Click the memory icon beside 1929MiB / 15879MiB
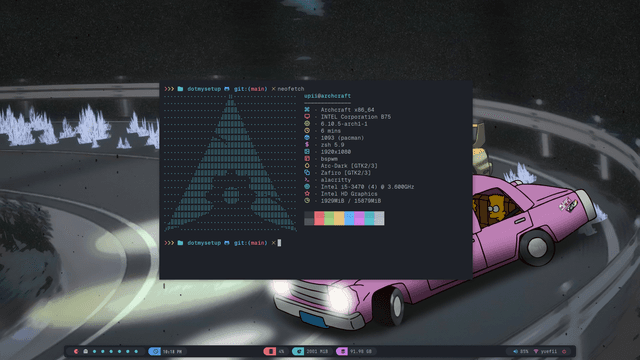The height and width of the screenshot is (360, 640). [x=307, y=200]
